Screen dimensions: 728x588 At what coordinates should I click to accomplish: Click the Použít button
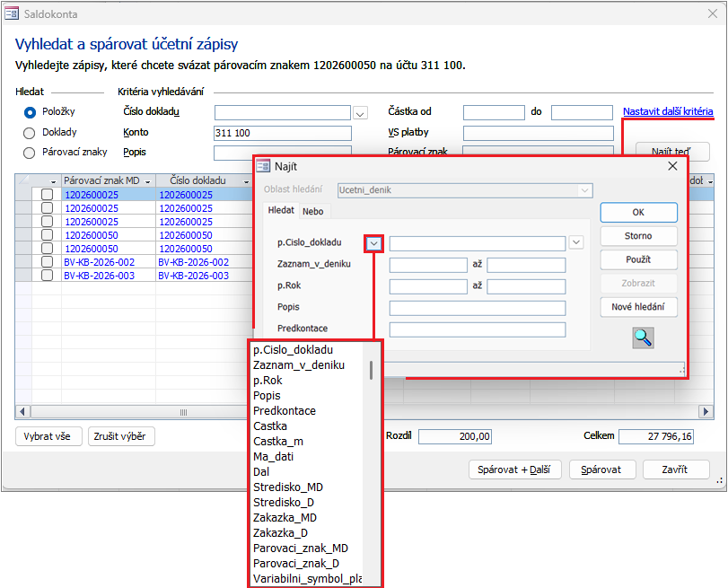click(638, 259)
